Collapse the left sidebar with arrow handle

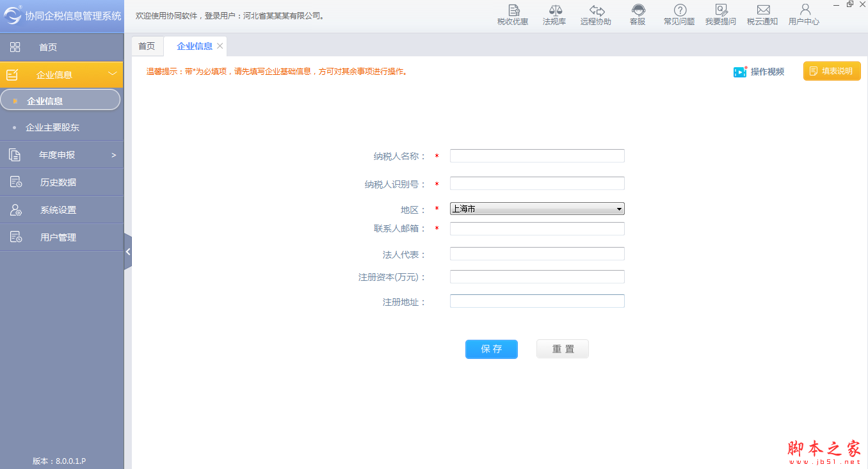pos(128,251)
